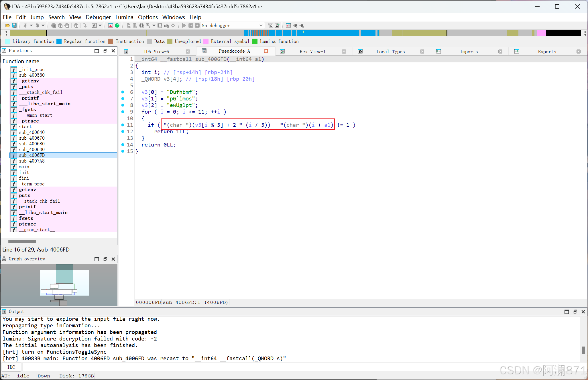The image size is (588, 380).
Task: Switch to the Hex View-1 tab
Action: pos(312,51)
